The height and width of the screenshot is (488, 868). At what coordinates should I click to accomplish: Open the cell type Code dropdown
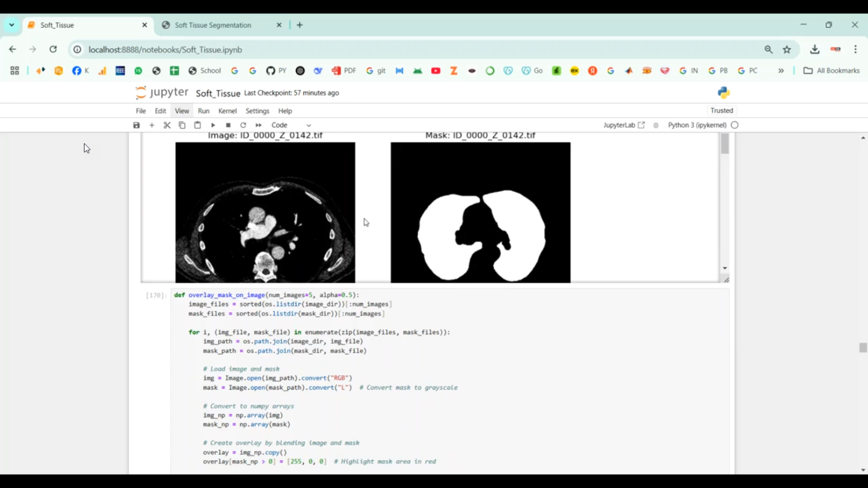291,125
